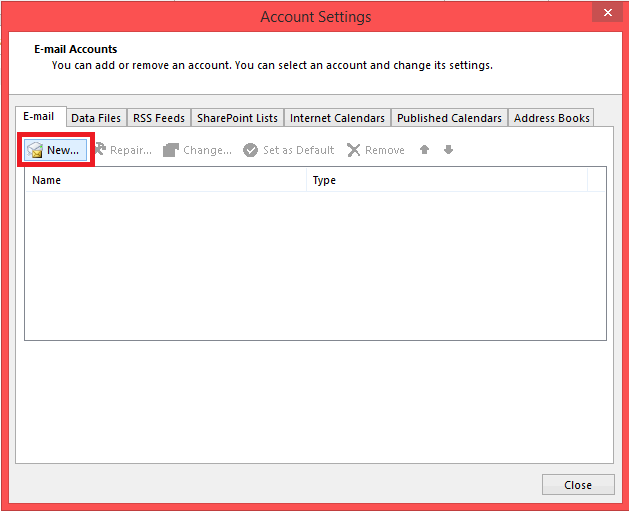
Task: Move account down with the down arrow
Action: click(448, 150)
